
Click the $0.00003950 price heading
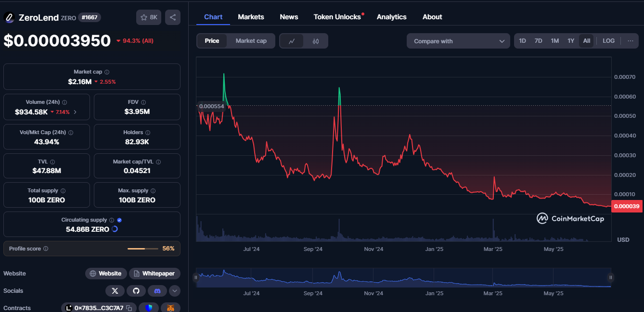[57, 41]
